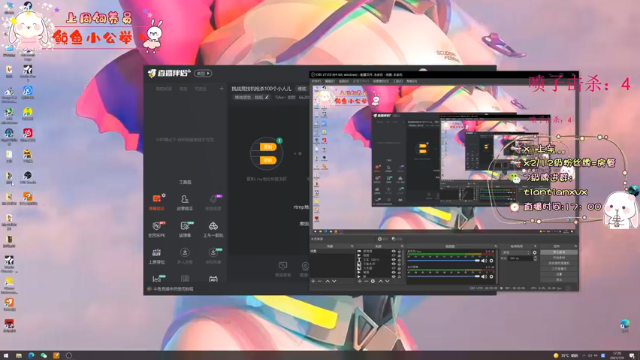The image size is (640, 360).
Task: Move source up in OBS sources panel
Action: pyautogui.click(x=381, y=281)
